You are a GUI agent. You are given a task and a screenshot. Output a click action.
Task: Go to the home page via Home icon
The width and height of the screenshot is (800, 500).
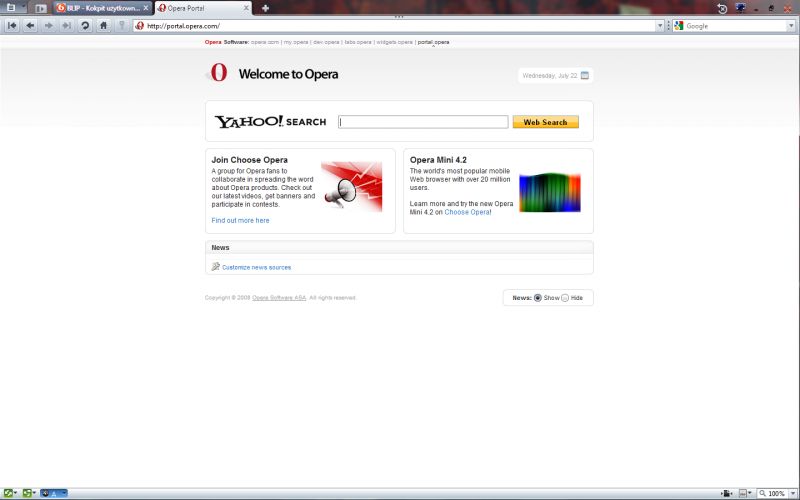[104, 26]
